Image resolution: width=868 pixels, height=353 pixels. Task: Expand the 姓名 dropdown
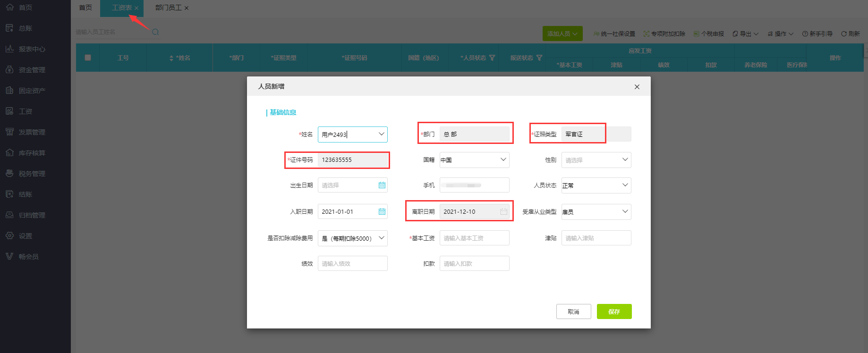point(381,134)
